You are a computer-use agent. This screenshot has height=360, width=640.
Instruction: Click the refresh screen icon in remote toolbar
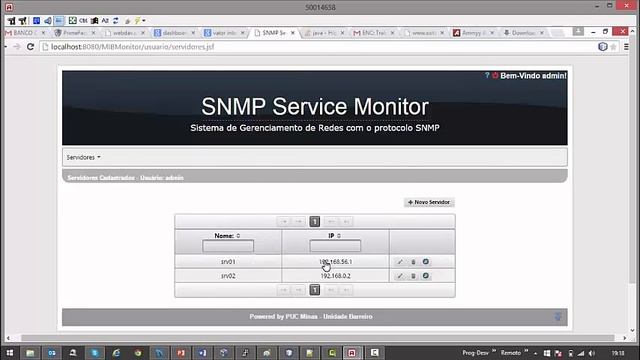116,20
